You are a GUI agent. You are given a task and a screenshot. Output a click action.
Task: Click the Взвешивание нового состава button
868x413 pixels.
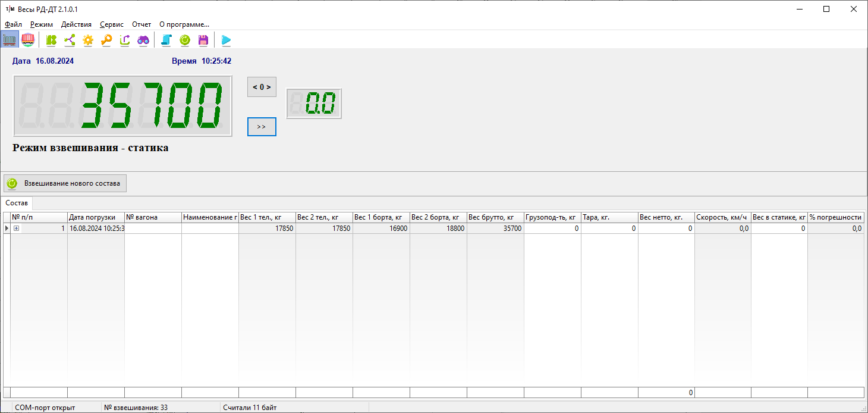65,183
